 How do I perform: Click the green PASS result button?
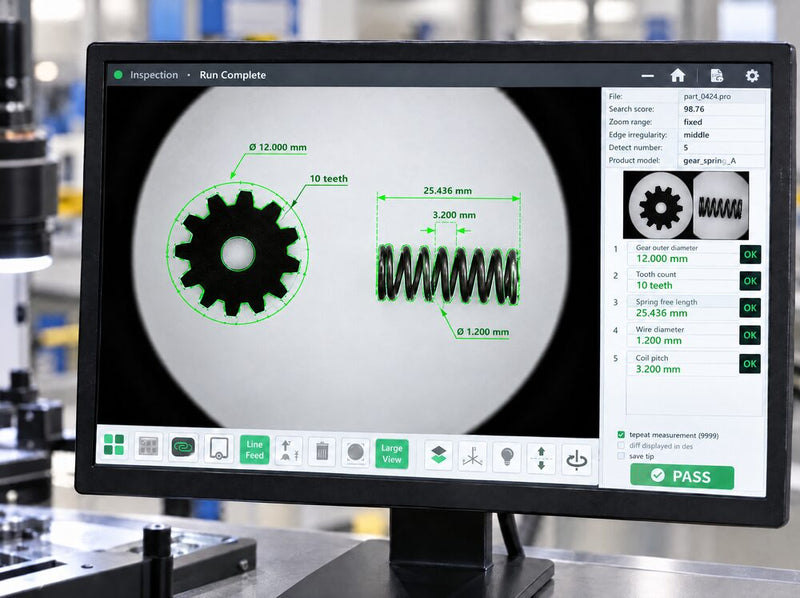pos(682,477)
